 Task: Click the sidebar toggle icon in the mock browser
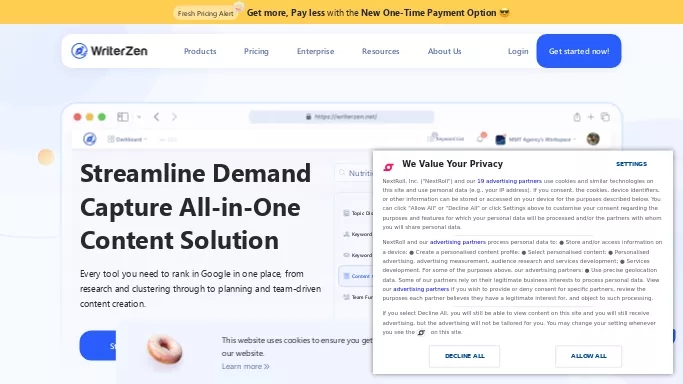click(x=123, y=117)
